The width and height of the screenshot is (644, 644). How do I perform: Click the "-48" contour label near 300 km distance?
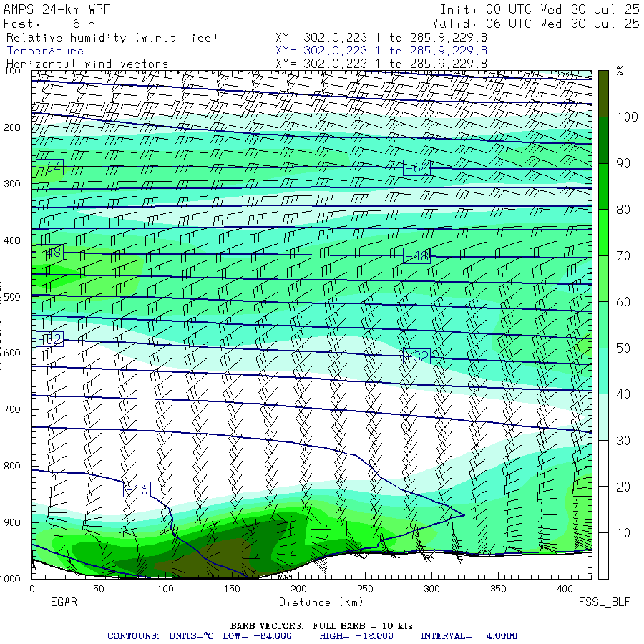click(416, 255)
